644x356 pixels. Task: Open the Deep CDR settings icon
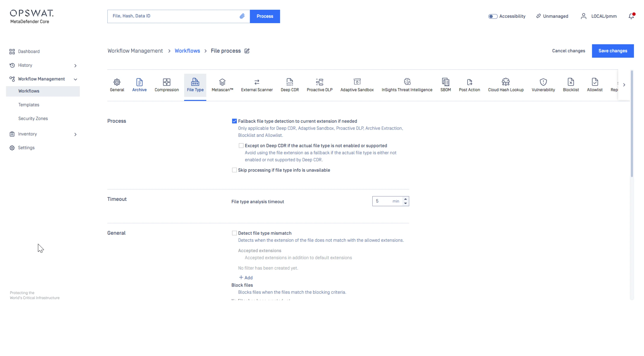[289, 82]
